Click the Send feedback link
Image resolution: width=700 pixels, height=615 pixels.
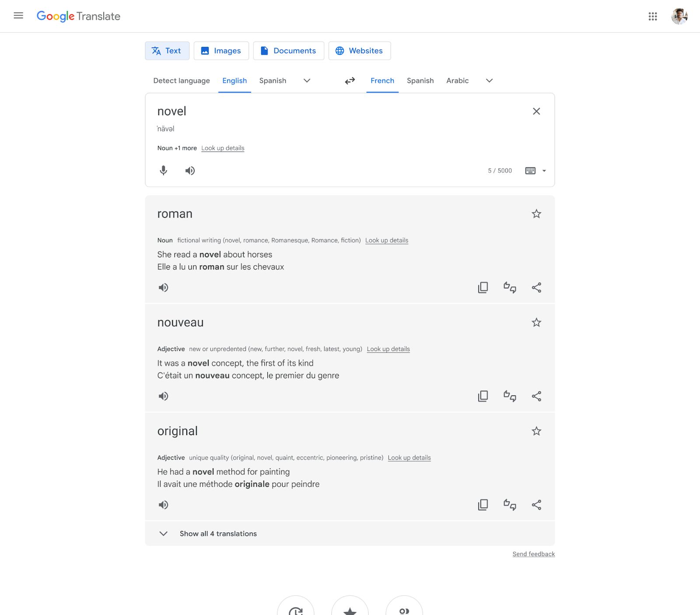533,554
